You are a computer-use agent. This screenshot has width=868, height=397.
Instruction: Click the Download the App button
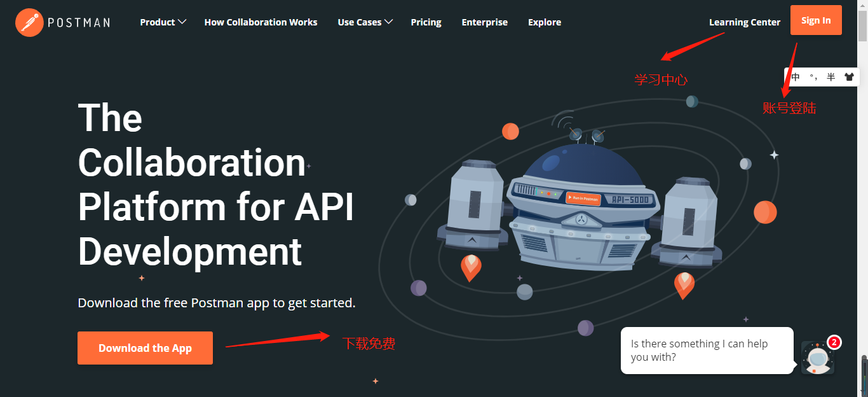pos(145,348)
